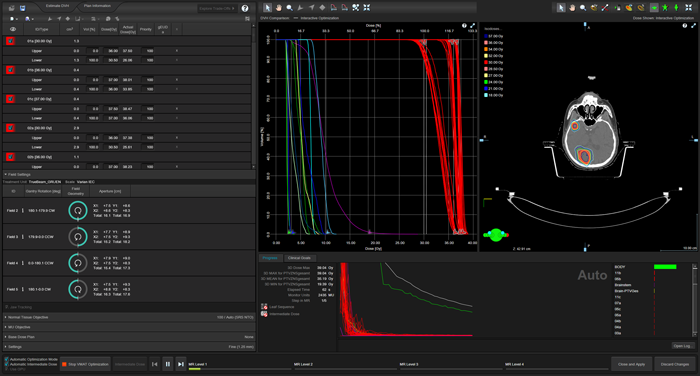This screenshot has height=376, width=700.
Task: Click the green star icon in image toolbar
Action: pos(665,8)
